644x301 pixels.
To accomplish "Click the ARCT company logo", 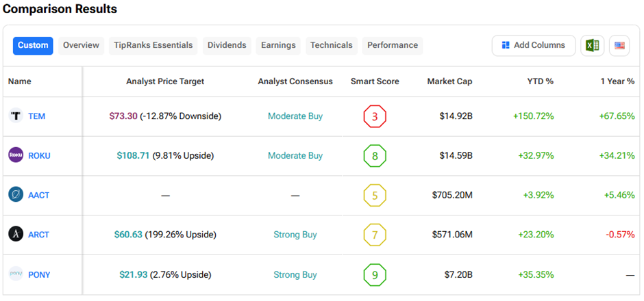I will click(x=16, y=234).
